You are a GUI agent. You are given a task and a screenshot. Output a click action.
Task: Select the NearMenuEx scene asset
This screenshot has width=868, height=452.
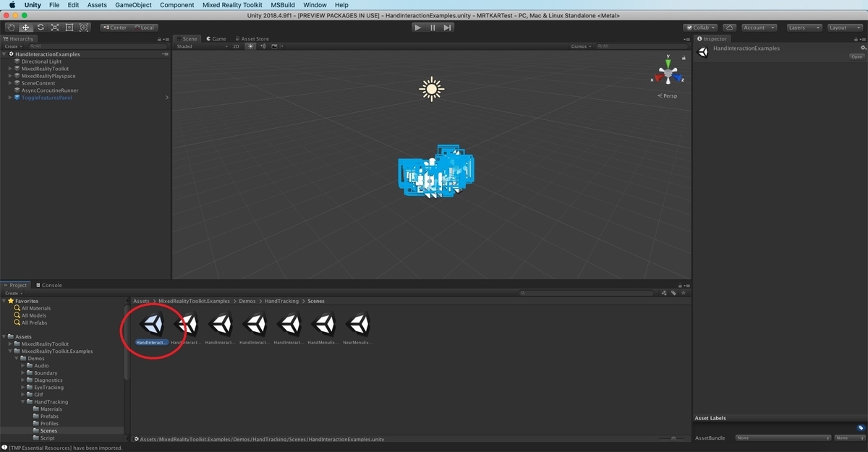tap(358, 328)
